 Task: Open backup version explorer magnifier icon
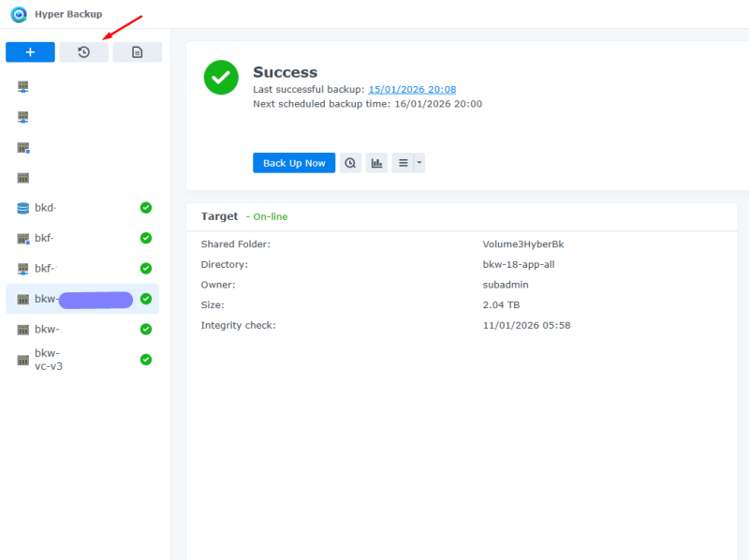[350, 163]
